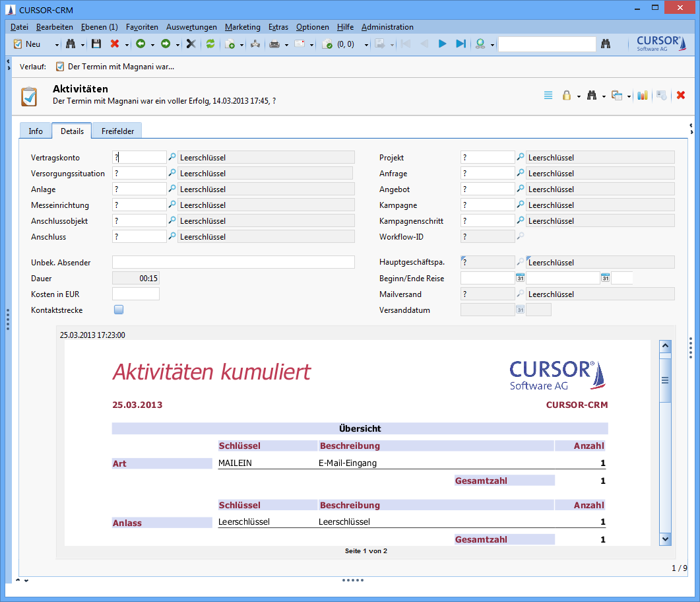The image size is (700, 602).
Task: Click the Neu button
Action: tap(28, 44)
